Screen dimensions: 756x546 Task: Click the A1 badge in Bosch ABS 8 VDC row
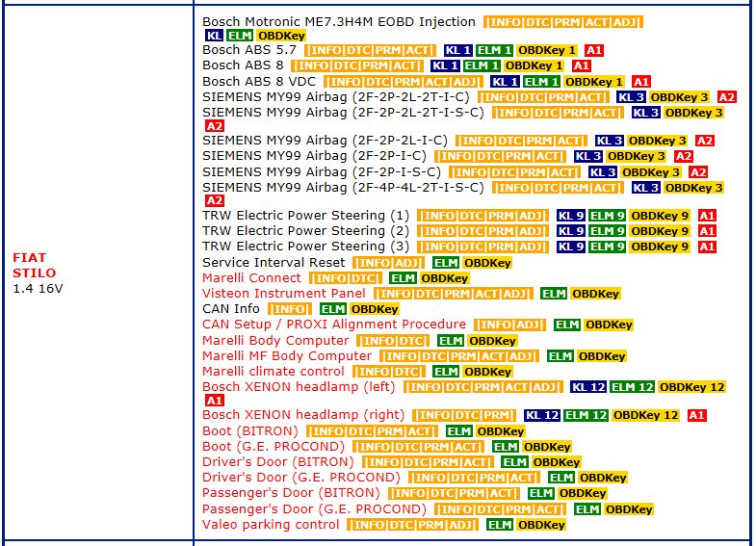pos(641,82)
